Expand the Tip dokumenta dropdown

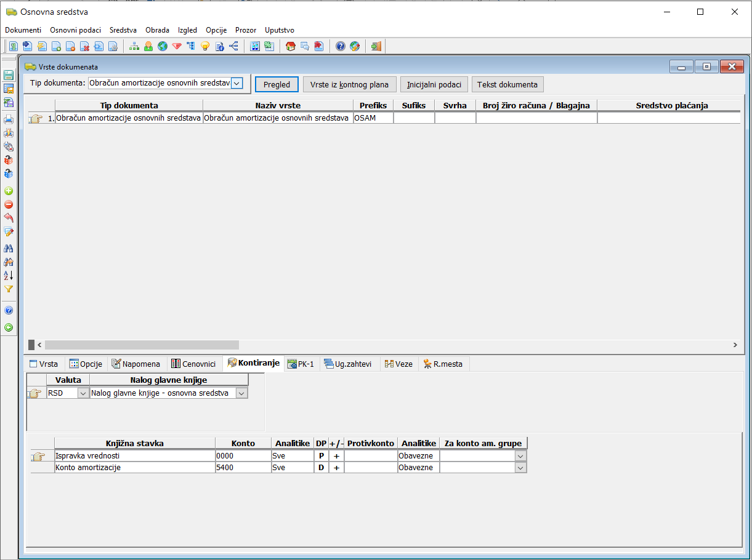click(237, 84)
